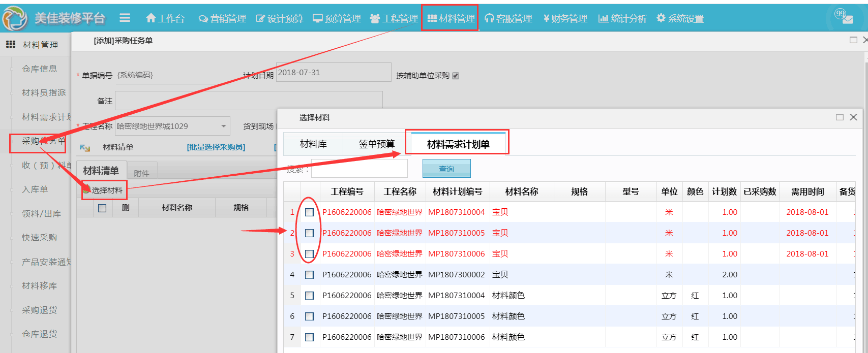The image size is (868, 353).
Task: Check row 1 checkbox for MP1807310004
Action: pyautogui.click(x=309, y=212)
